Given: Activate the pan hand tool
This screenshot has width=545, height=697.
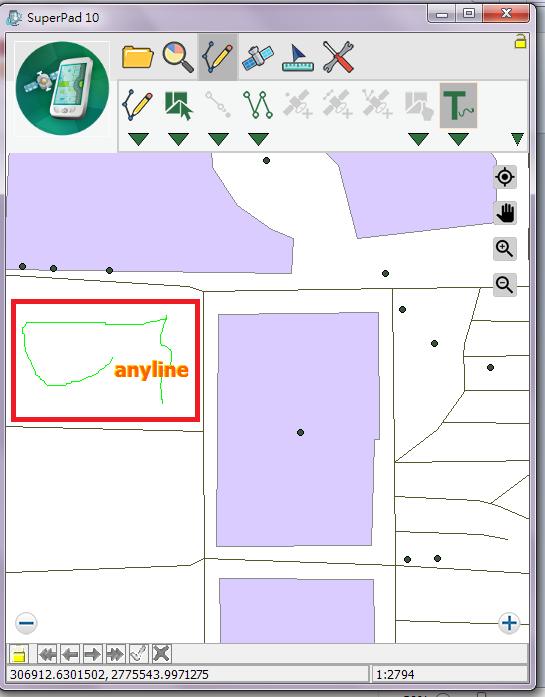Looking at the screenshot, I should pyautogui.click(x=505, y=212).
